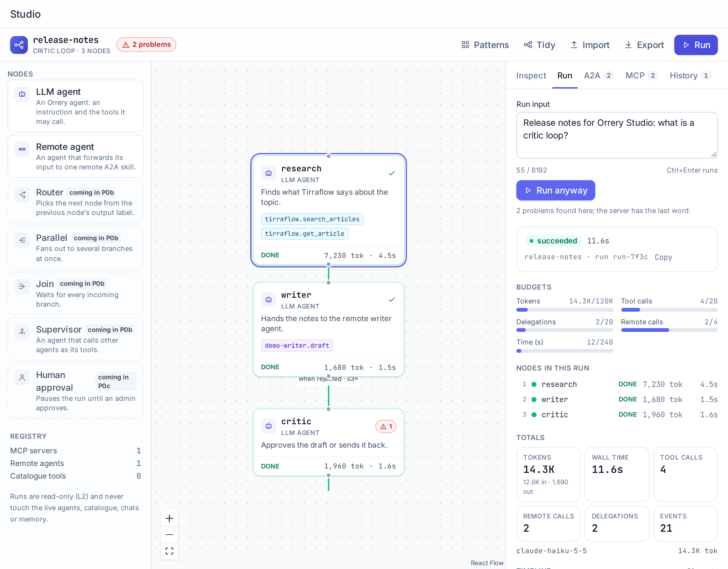Click the Supervisor 'coming in P0b' badge
This screenshot has width=728, height=569.
pos(110,330)
